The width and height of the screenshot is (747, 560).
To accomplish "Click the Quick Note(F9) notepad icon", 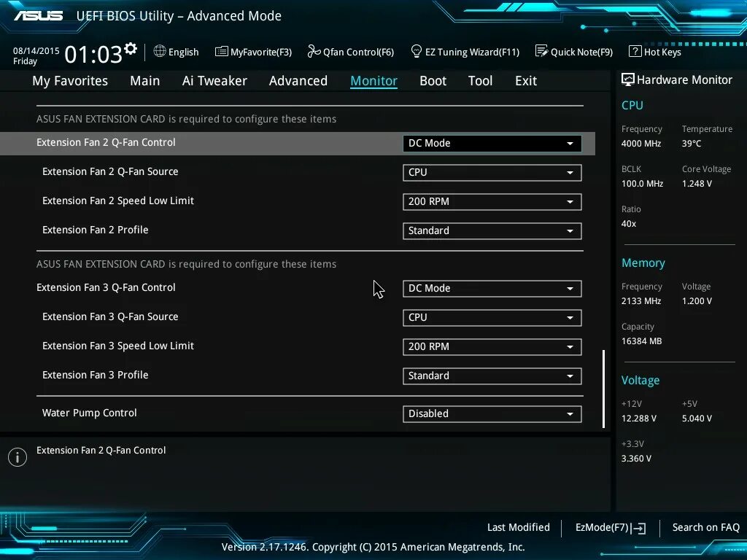I will point(542,51).
